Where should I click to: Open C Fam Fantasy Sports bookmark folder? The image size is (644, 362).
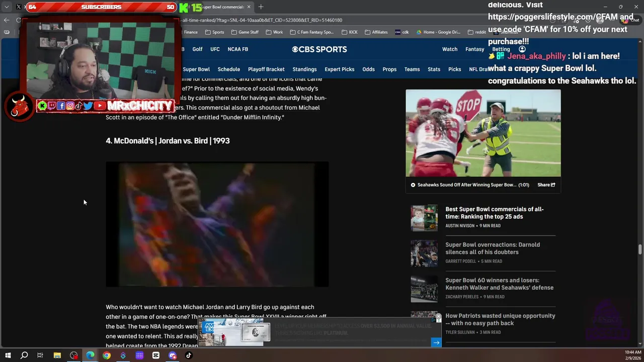(312, 32)
